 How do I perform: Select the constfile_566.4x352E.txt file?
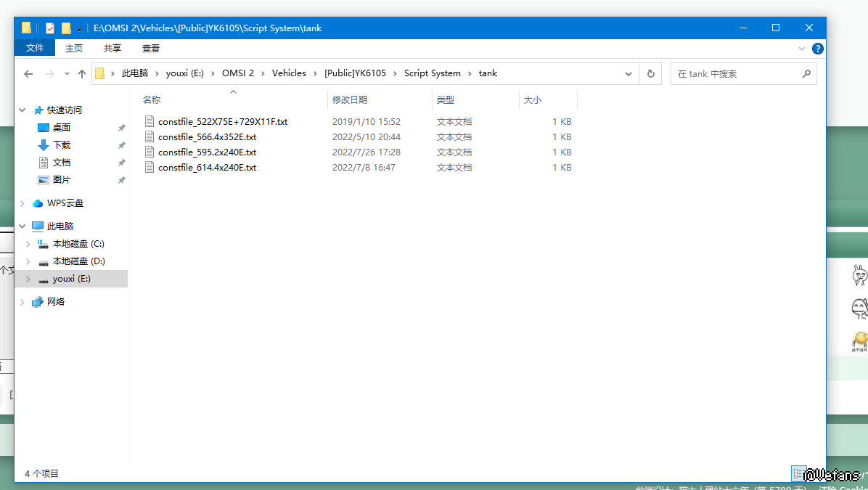tap(207, 137)
